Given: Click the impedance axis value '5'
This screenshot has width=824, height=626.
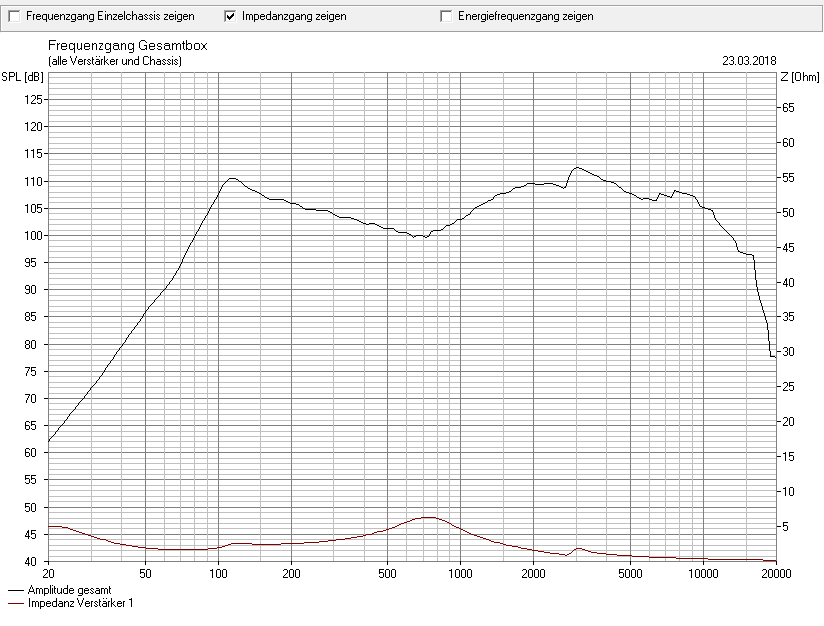Looking at the screenshot, I should pos(786,527).
